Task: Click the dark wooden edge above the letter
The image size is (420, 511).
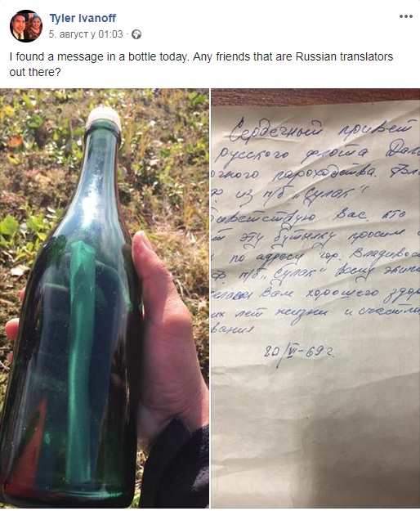Action: [315, 96]
